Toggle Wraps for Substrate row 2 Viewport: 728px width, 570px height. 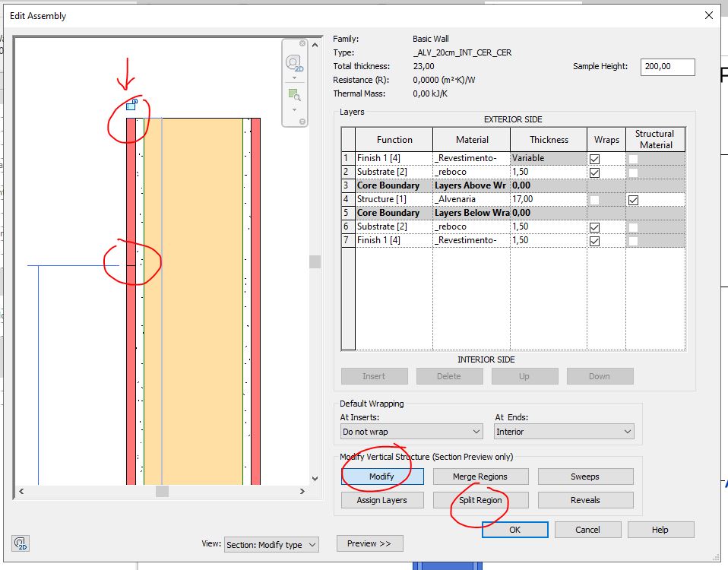tap(594, 173)
